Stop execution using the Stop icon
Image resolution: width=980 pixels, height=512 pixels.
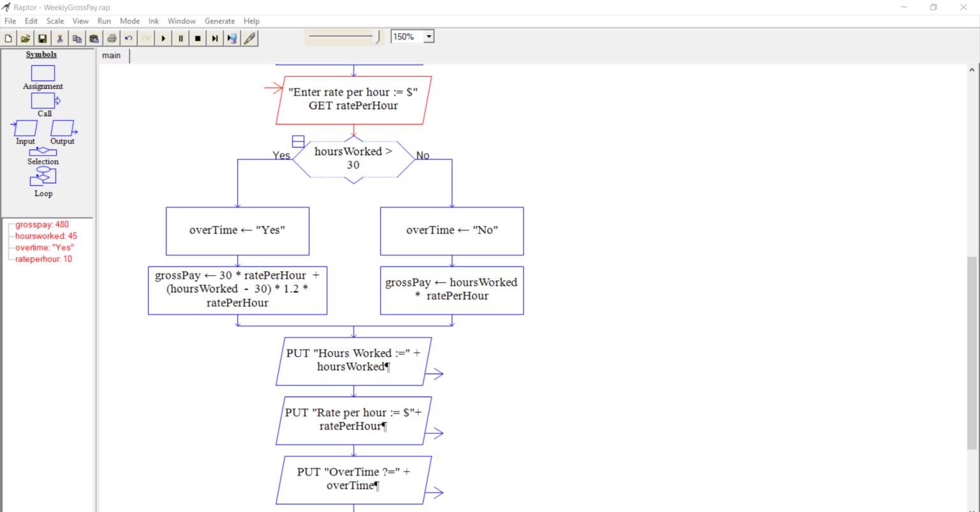pyautogui.click(x=197, y=38)
